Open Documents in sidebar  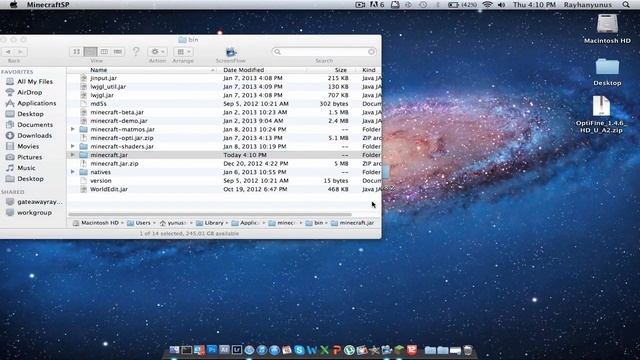35,124
